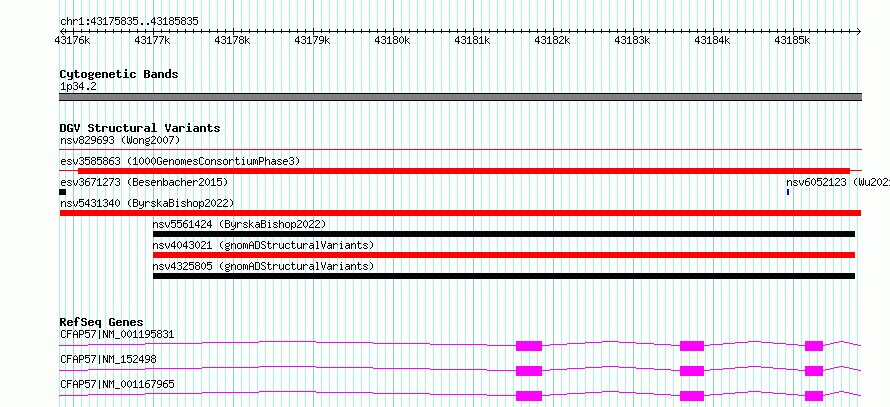This screenshot has width=890, height=407.
Task: Click the 43182k ruler position label
Action: [552, 40]
